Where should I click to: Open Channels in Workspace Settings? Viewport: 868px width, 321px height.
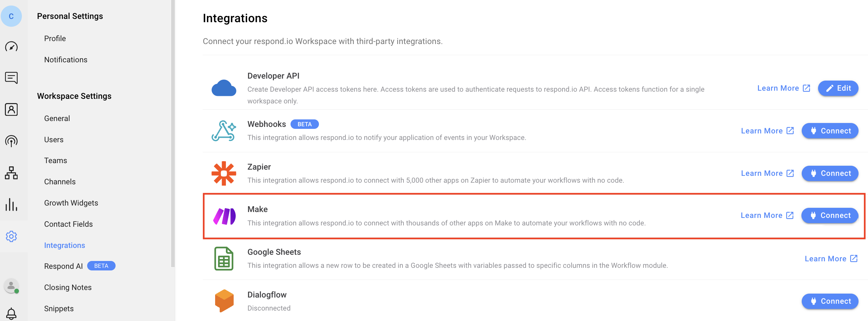coord(60,182)
